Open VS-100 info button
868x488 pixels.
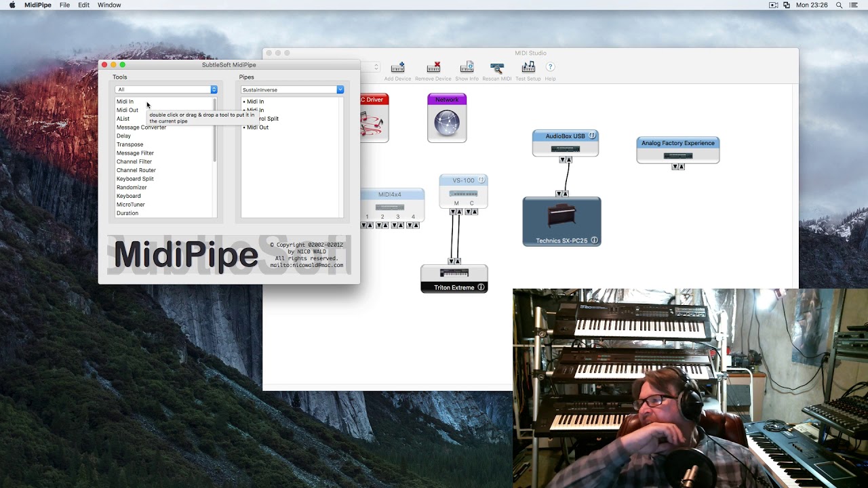tap(481, 180)
